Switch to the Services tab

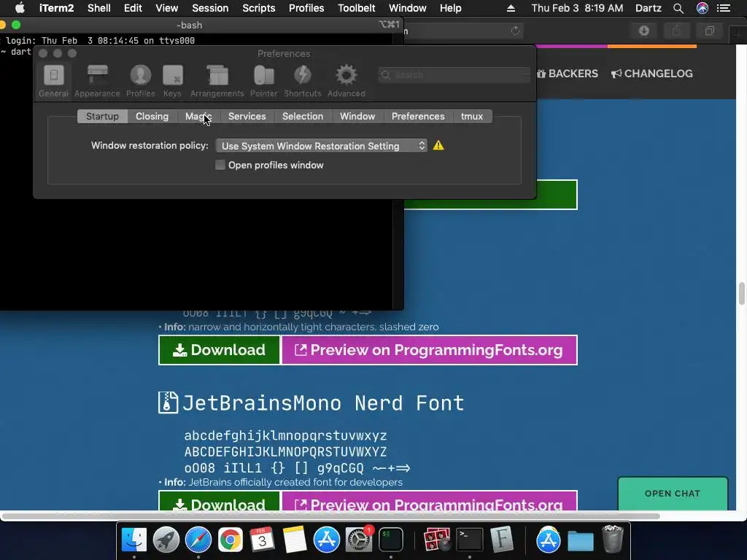pos(247,116)
